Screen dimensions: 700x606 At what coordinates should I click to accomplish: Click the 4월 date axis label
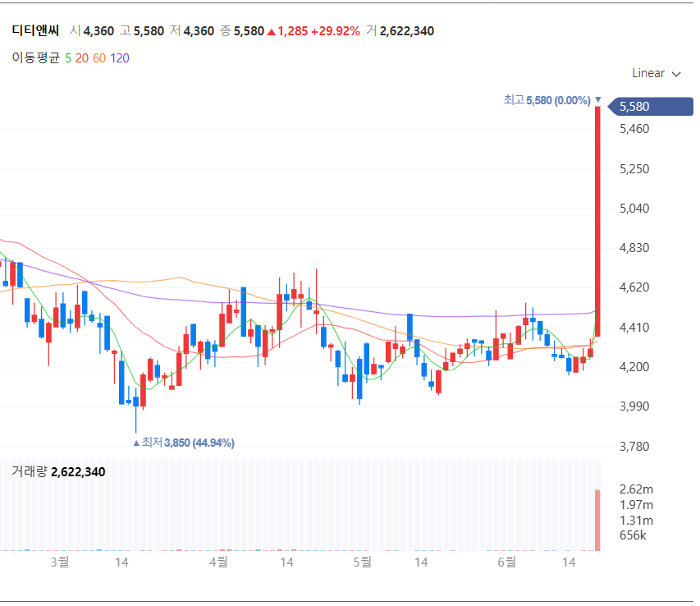click(x=219, y=562)
